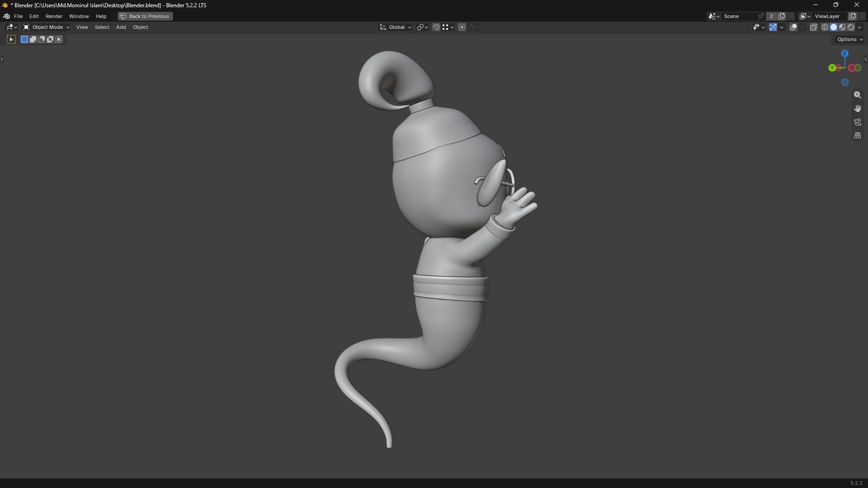Browse scenes with the scene icon

point(714,16)
